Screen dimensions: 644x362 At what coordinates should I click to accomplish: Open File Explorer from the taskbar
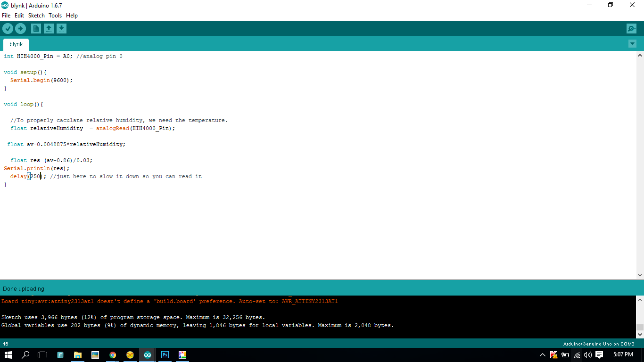tap(78, 355)
